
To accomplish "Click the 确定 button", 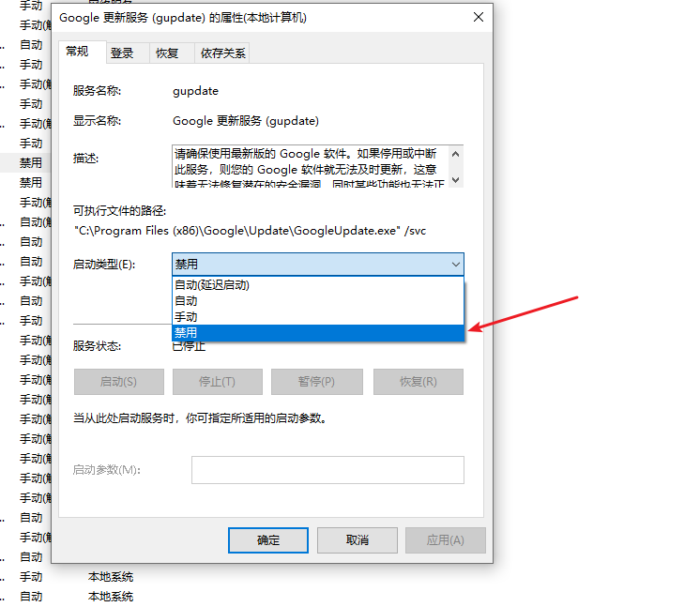I will pos(267,540).
